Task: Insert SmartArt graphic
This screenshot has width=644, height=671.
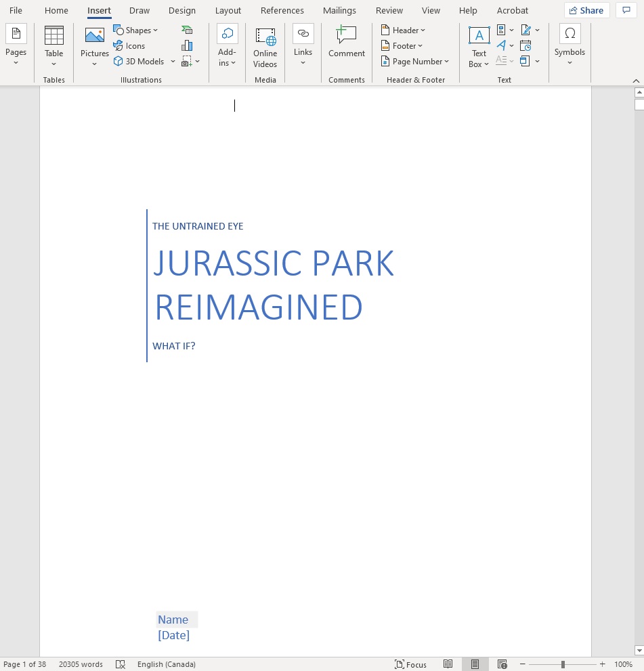Action: tap(187, 30)
